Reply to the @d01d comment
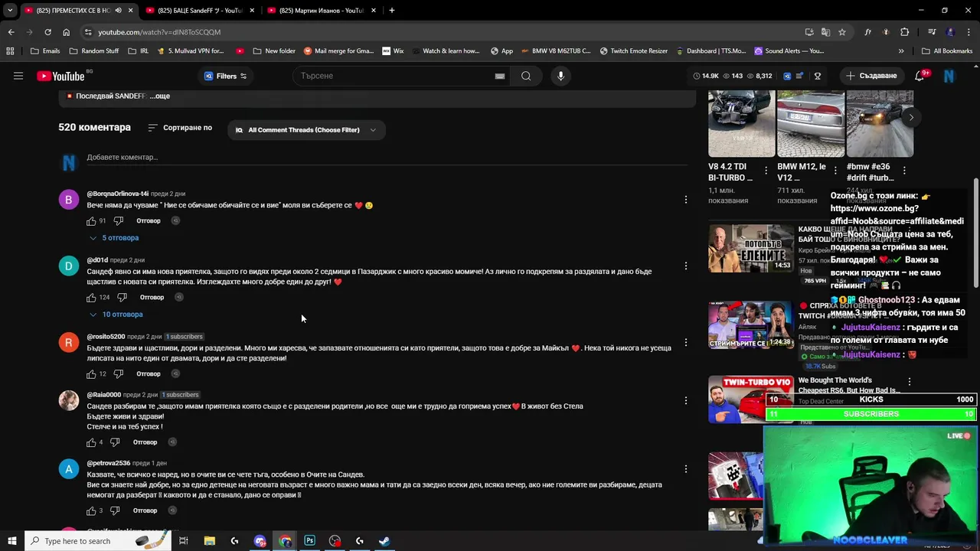Viewport: 980px width, 551px height. pyautogui.click(x=152, y=298)
